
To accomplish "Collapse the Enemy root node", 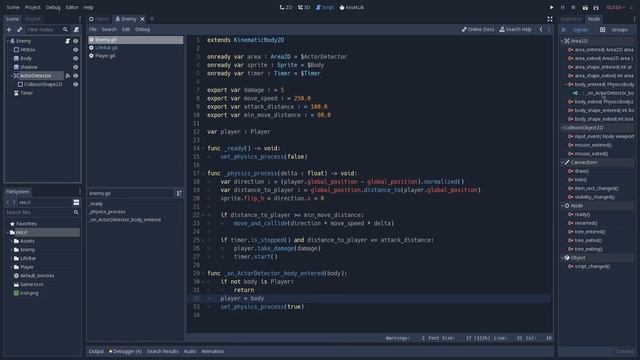I will [x=7, y=41].
